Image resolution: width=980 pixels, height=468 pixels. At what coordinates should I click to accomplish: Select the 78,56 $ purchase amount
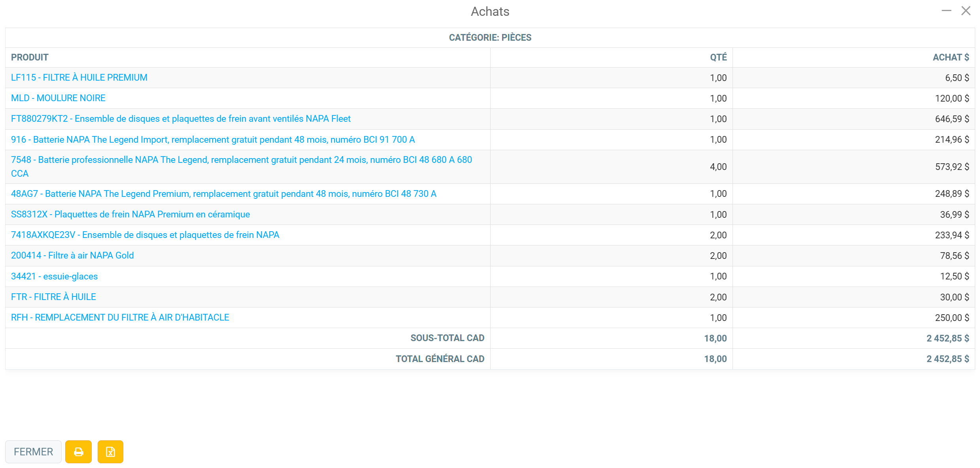tap(954, 256)
